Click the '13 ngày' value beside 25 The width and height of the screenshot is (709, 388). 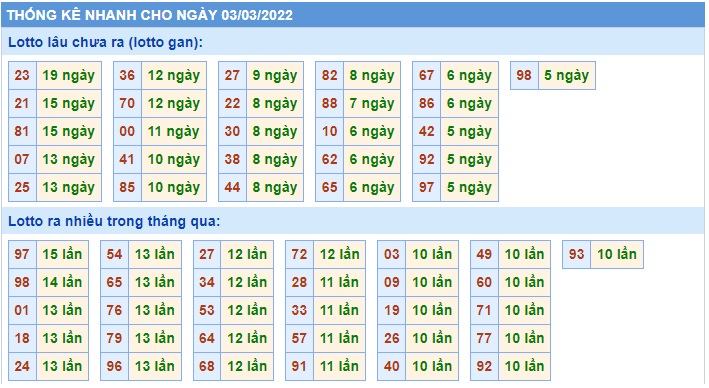coord(69,187)
